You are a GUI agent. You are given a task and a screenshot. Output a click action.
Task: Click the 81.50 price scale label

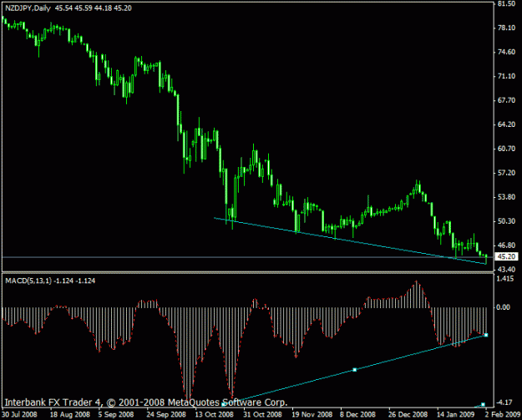pyautogui.click(x=506, y=3)
